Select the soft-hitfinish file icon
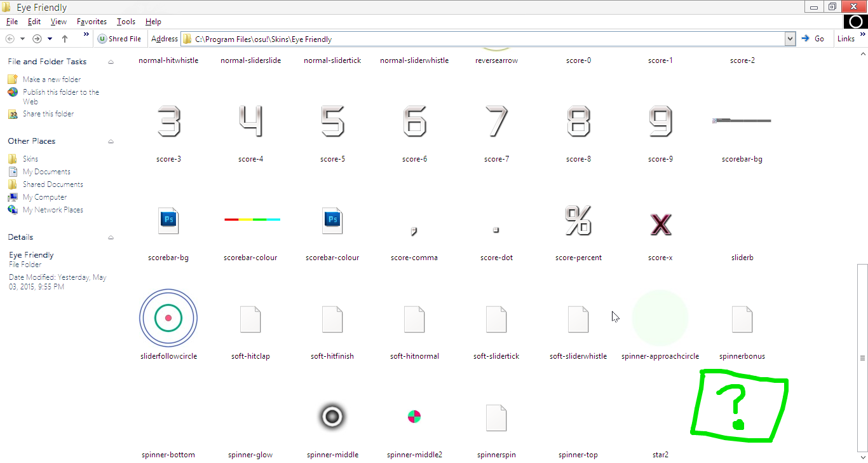 coord(332,319)
